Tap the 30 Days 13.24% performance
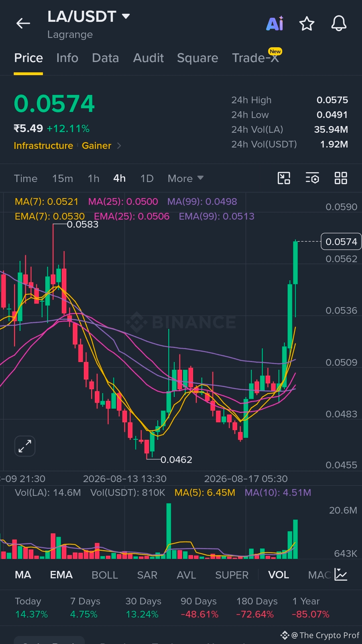362x644 pixels. [143, 608]
